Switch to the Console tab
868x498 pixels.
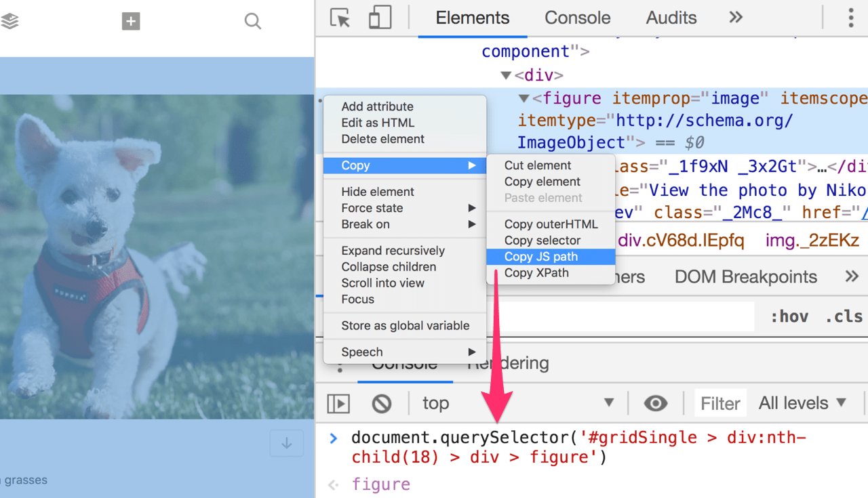(578, 18)
